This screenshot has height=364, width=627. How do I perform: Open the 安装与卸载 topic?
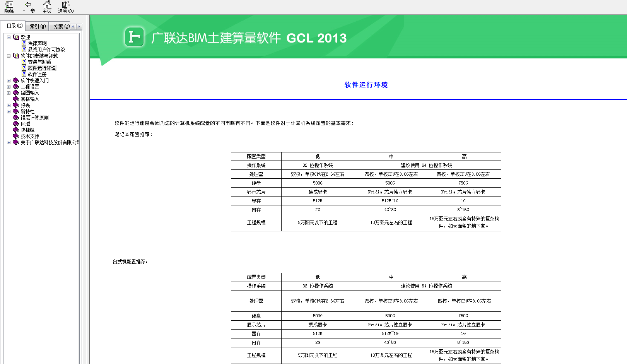point(39,62)
